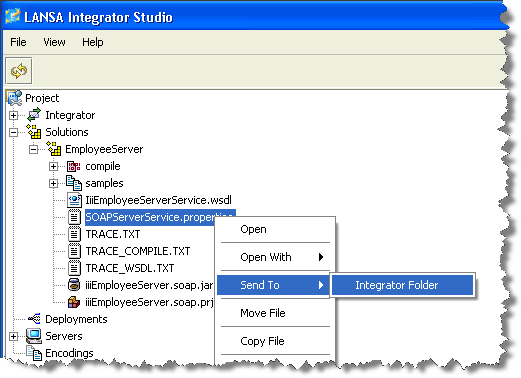Select the Integrator tree label
This screenshot has height=378, width=521.
coord(70,115)
